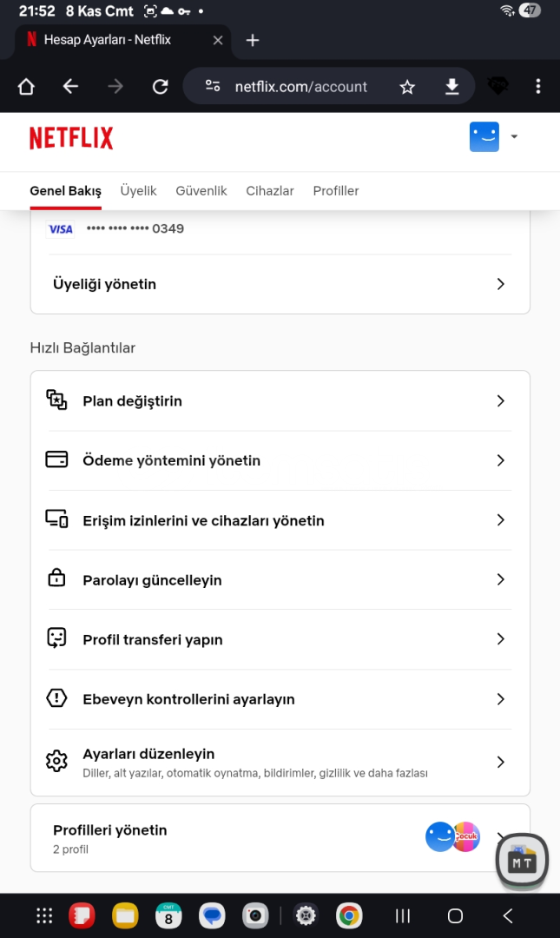Tap the download icon in toolbar

coord(451,86)
